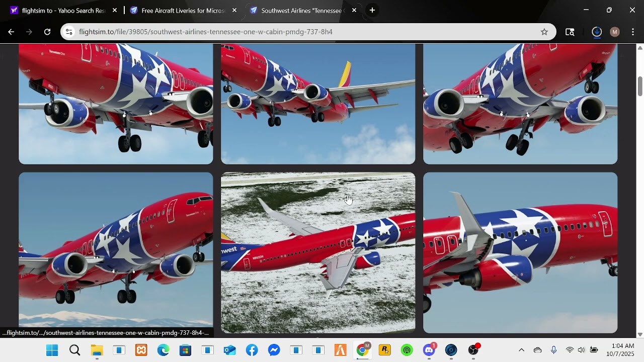Open Windows taskbar Search

pos(75,350)
